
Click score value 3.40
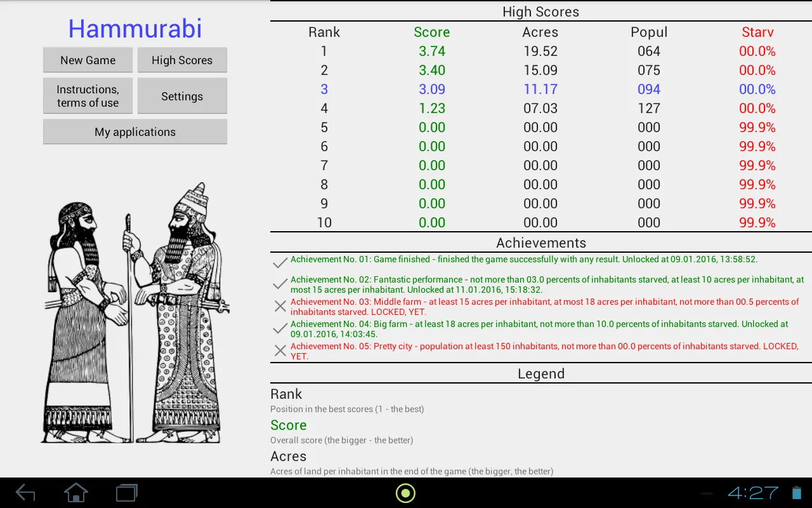[x=432, y=70]
